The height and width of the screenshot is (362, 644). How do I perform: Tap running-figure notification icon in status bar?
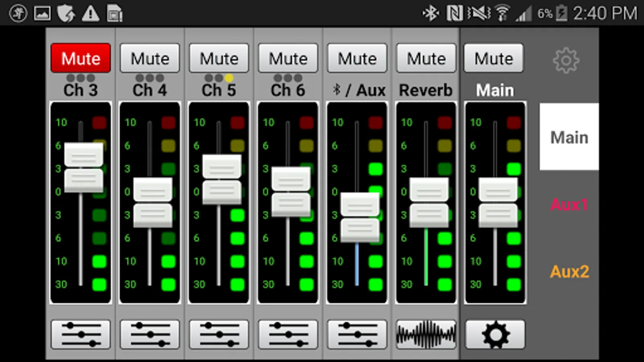[x=18, y=14]
